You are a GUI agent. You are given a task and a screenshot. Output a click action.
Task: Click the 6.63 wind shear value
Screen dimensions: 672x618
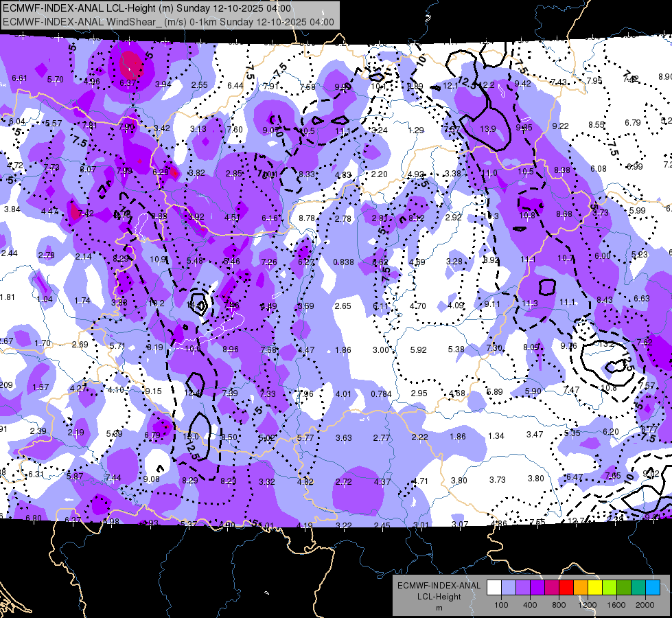click(642, 299)
